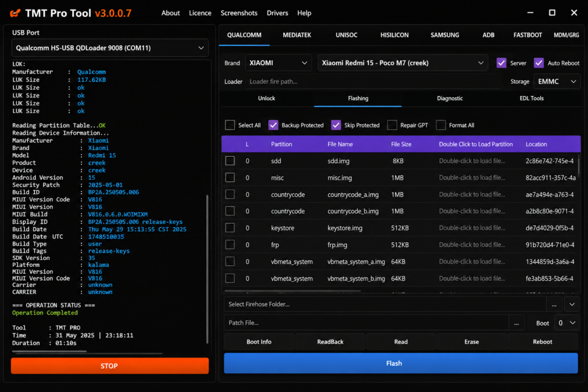Screen dimensions: 588x392
Task: Check the Select All checkbox
Action: click(230, 125)
